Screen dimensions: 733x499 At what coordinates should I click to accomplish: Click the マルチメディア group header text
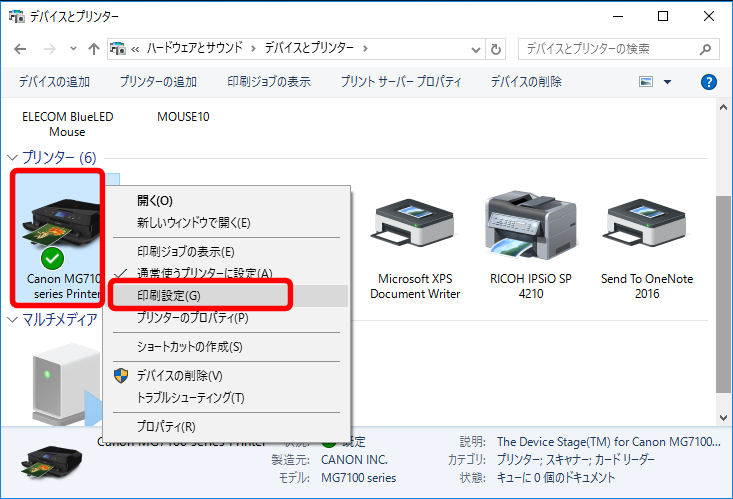coord(60,320)
